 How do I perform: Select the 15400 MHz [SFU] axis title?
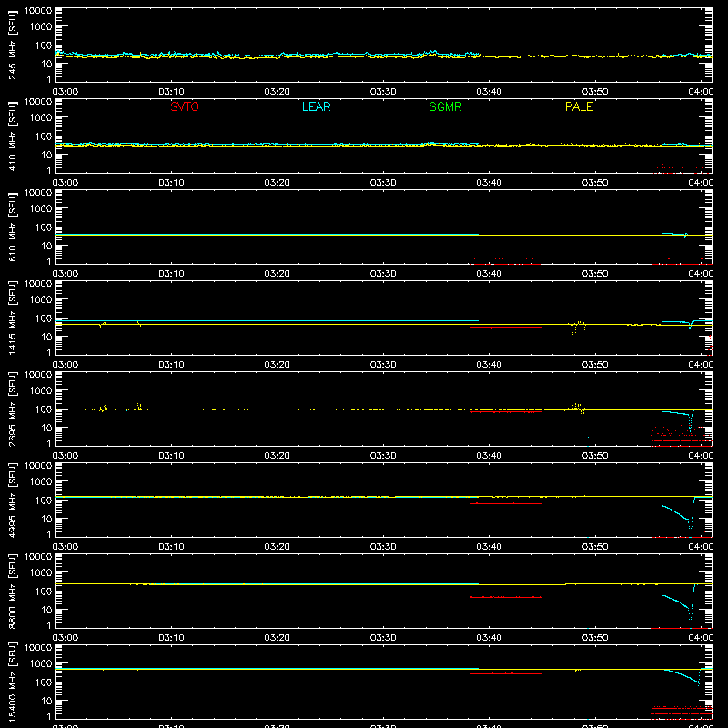[12, 682]
